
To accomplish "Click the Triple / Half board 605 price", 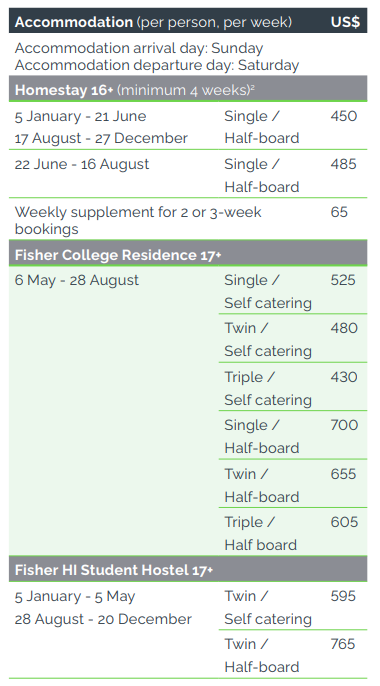I will (344, 522).
